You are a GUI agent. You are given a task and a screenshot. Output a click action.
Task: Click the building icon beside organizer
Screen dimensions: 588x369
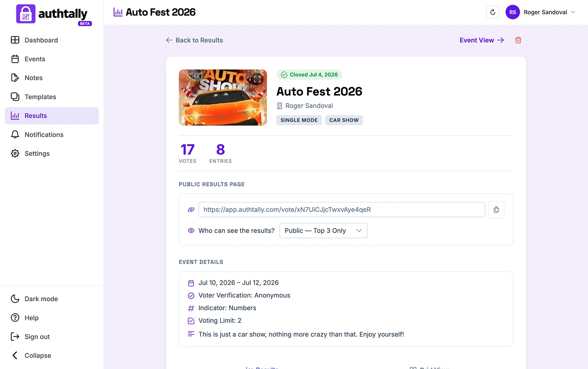click(279, 106)
